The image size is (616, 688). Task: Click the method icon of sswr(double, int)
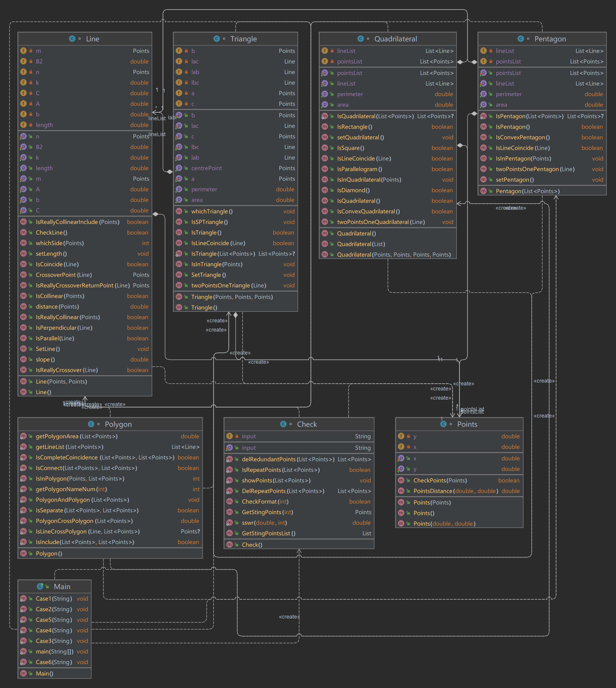click(x=230, y=522)
